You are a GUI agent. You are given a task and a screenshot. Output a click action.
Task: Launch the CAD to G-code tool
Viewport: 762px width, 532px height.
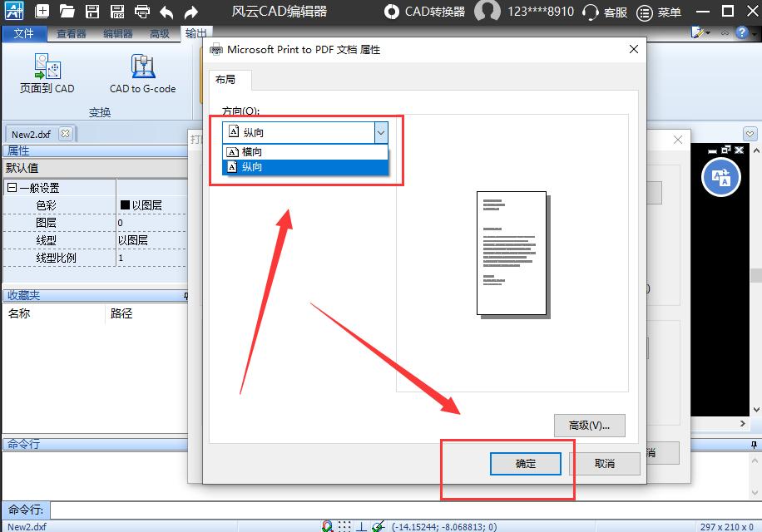pos(142,73)
